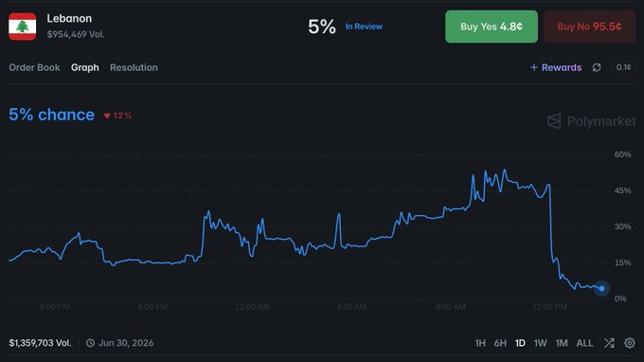The height and width of the screenshot is (362, 644).
Task: Open the Resolution tab
Action: (x=134, y=67)
